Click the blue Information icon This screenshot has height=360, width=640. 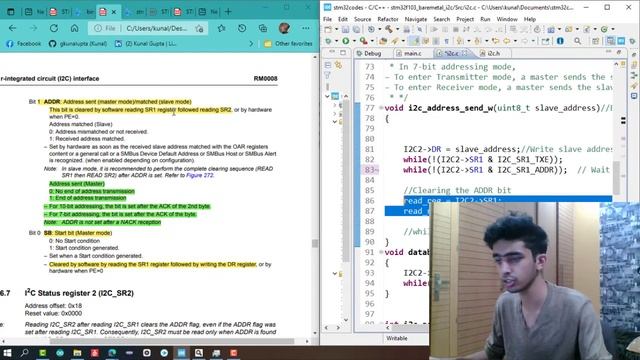560,41
